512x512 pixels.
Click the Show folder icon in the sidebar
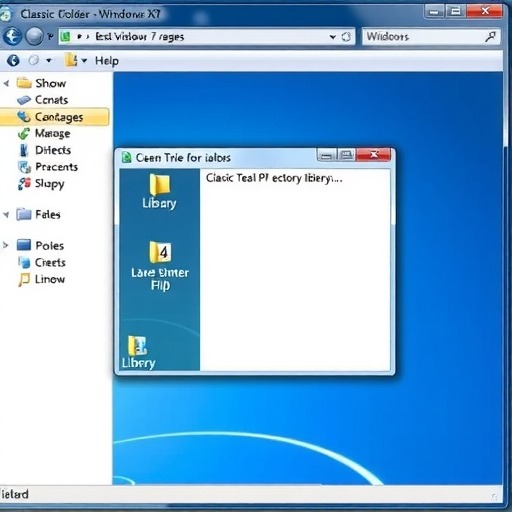tap(24, 82)
